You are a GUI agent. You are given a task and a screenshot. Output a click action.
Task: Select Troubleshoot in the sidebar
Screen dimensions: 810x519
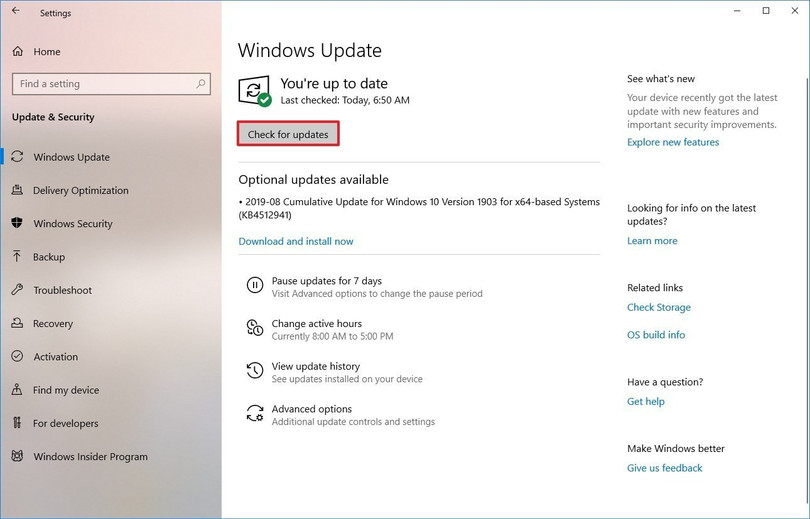tap(62, 290)
